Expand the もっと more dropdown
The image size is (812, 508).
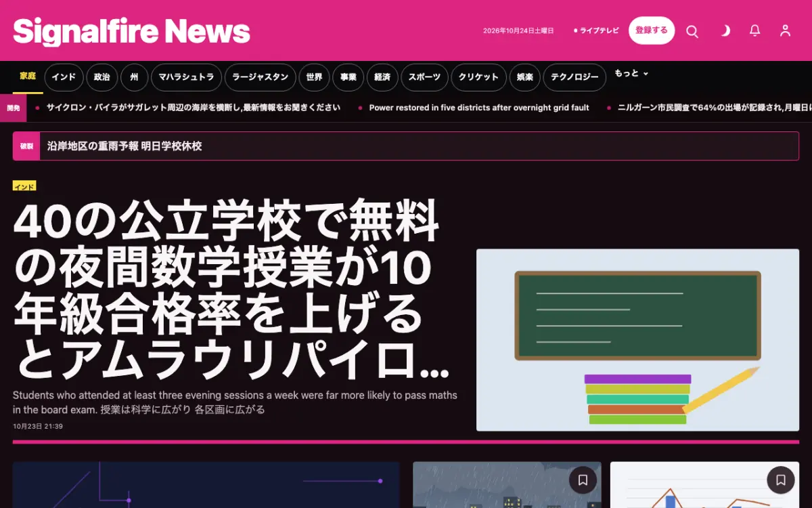point(631,73)
